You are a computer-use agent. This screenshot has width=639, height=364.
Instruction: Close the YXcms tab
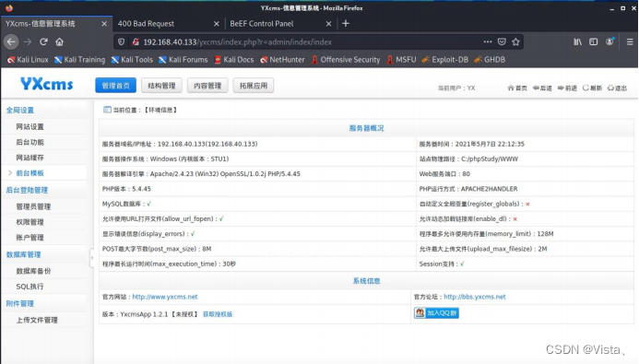pyautogui.click(x=104, y=24)
